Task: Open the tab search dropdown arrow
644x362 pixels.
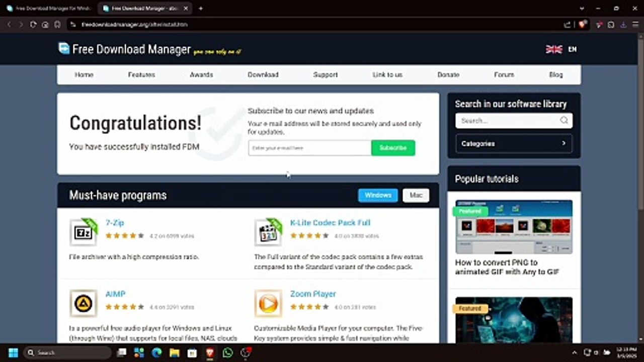Action: [582, 9]
